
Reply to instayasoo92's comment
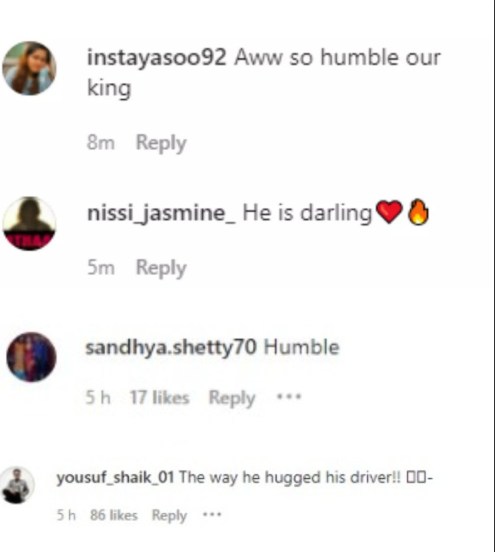click(x=161, y=143)
